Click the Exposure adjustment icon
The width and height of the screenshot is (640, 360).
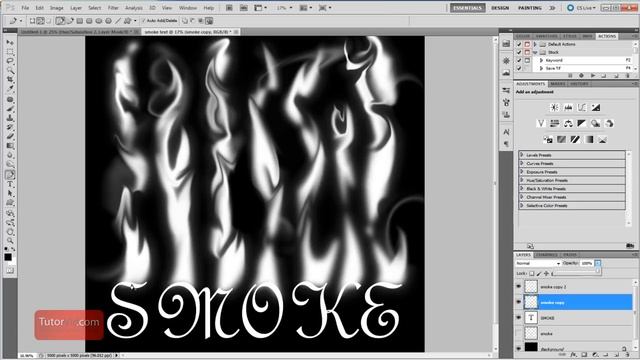click(596, 108)
